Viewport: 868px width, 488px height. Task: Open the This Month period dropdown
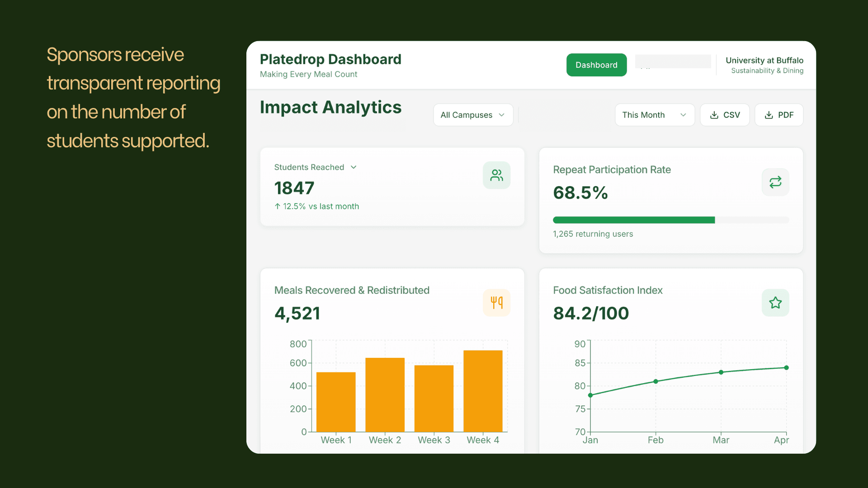click(x=654, y=115)
